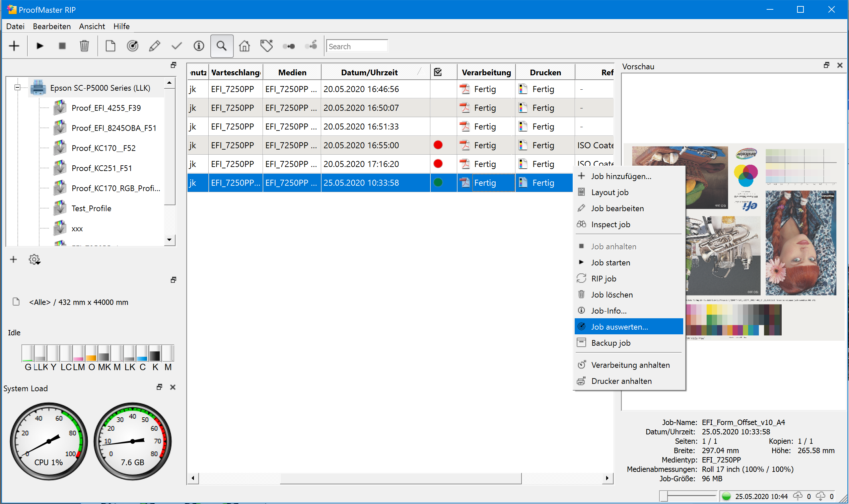
Task: Click green verification status dot of selected job
Action: tap(438, 183)
